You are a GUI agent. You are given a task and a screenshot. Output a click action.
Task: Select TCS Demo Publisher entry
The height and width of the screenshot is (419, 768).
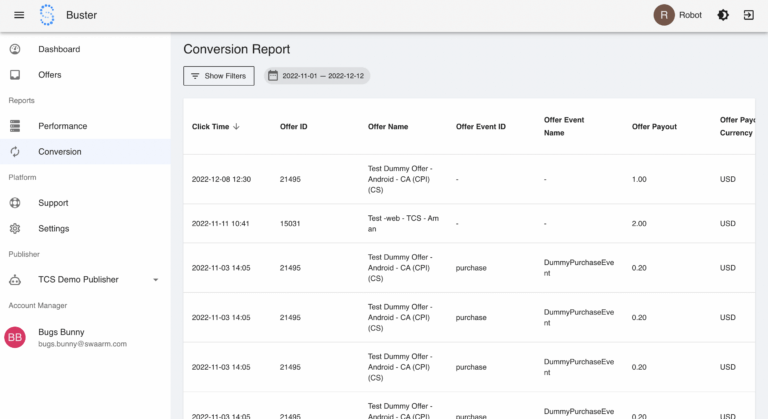tap(85, 280)
